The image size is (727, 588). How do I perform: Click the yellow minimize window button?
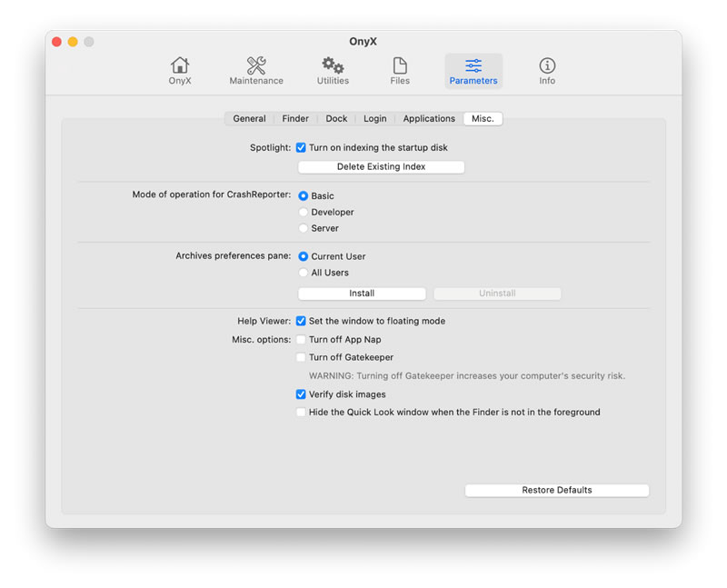(73, 42)
